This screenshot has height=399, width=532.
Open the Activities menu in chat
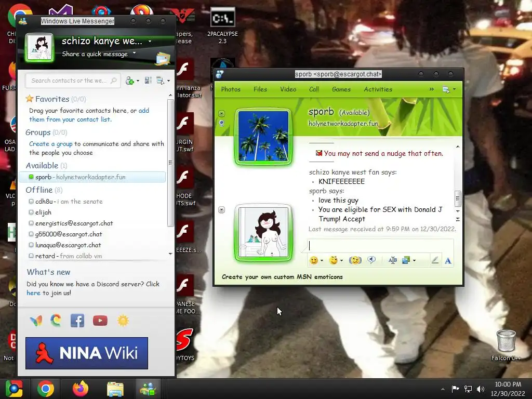[378, 89]
